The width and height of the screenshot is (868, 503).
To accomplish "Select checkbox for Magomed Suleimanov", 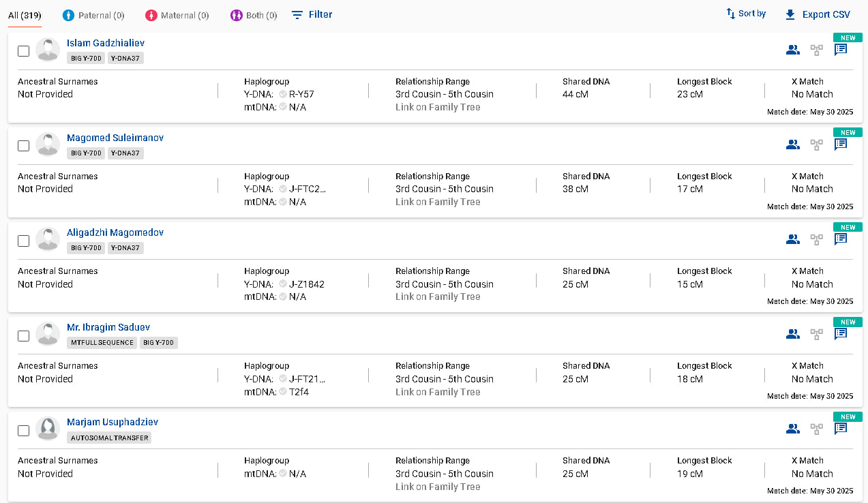I will click(23, 146).
